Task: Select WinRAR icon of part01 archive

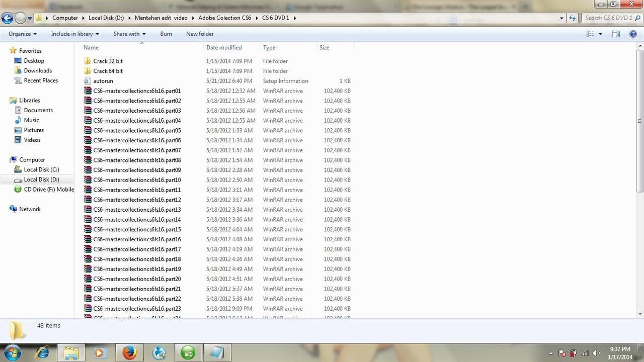Action: [x=88, y=91]
